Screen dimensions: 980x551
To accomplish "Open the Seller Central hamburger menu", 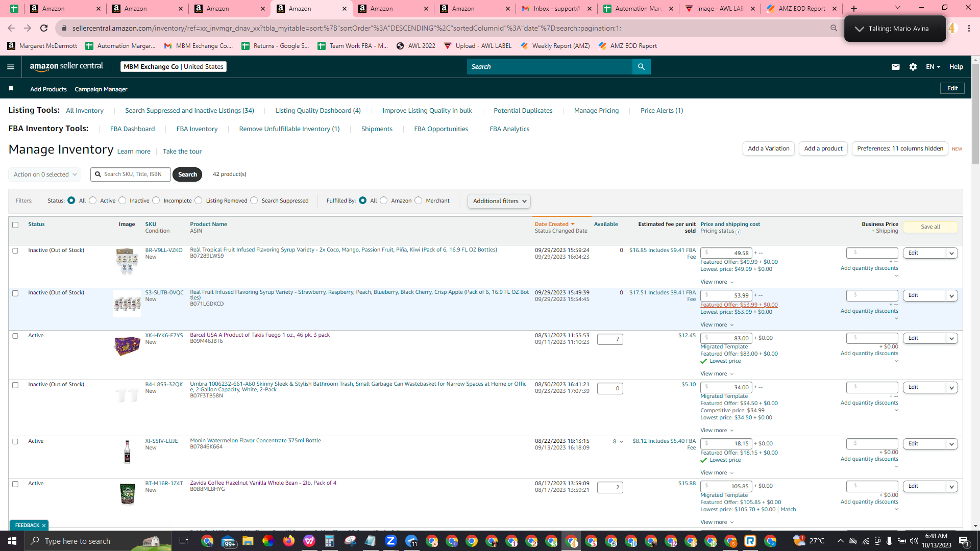I will coord(11,67).
